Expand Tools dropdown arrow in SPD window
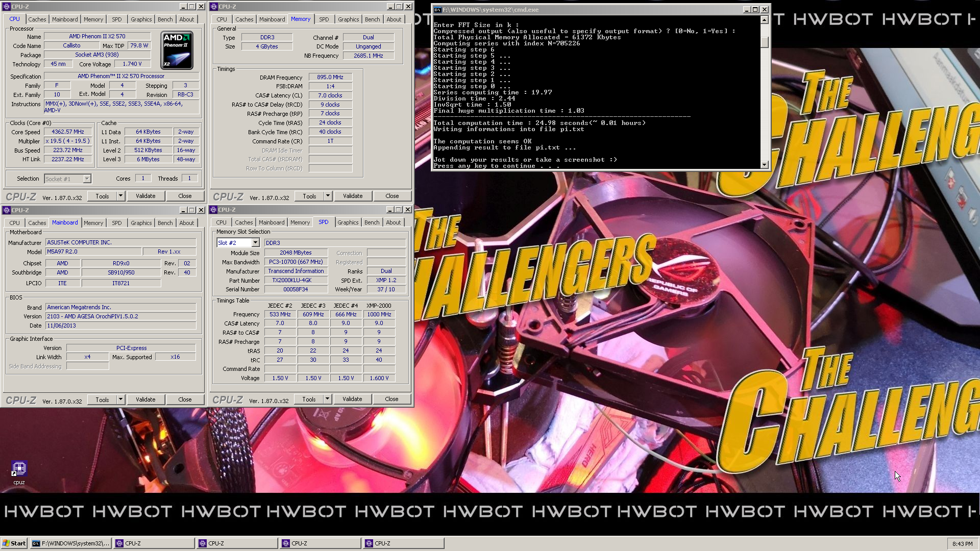Screen dimensions: 980x551 [x=328, y=399]
